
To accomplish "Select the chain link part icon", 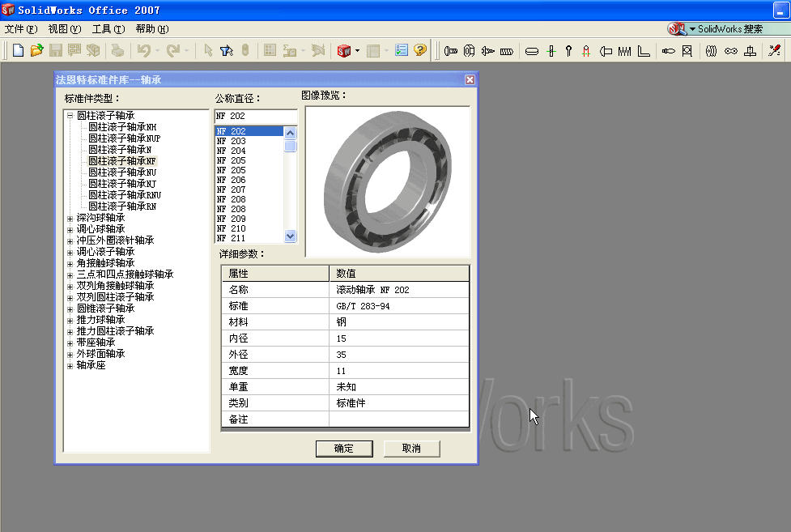I will click(x=730, y=51).
